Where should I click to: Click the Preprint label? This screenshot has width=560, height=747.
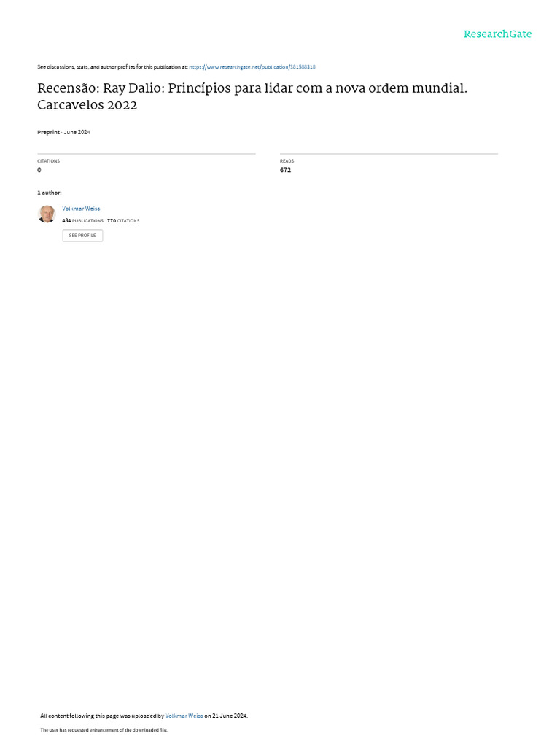[x=49, y=132]
